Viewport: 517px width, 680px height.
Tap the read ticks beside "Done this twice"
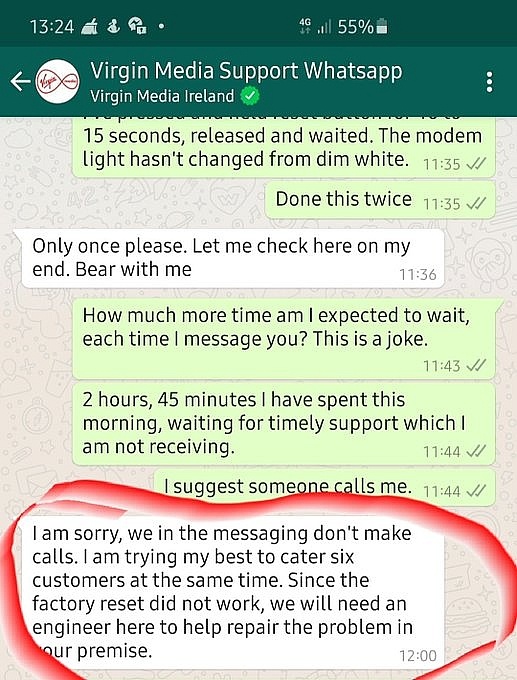coord(476,203)
